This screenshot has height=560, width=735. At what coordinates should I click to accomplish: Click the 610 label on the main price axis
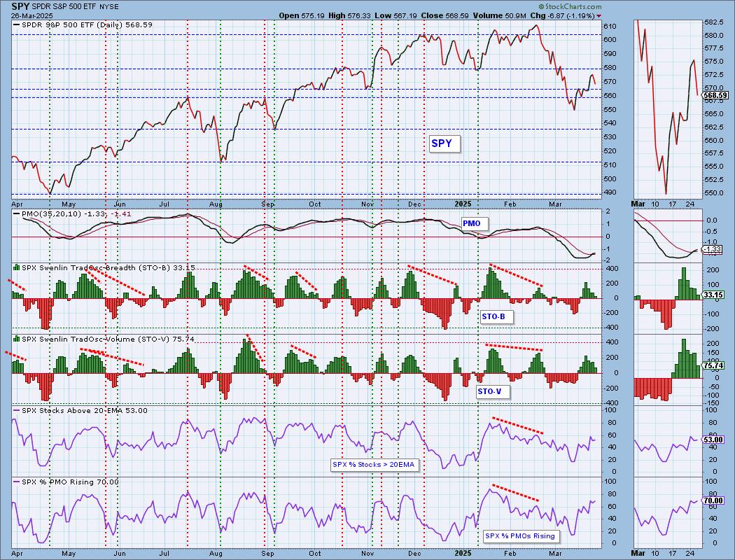coord(610,26)
